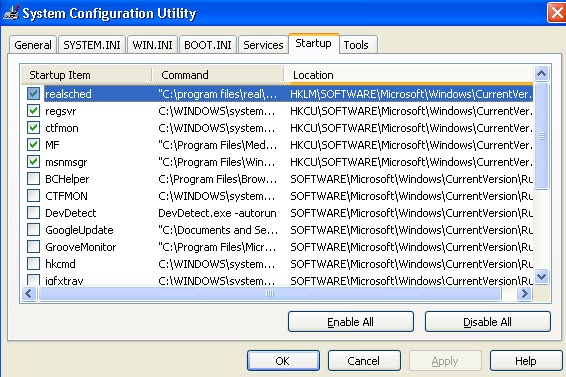Enable the hkcmd startup checkbox

[34, 264]
